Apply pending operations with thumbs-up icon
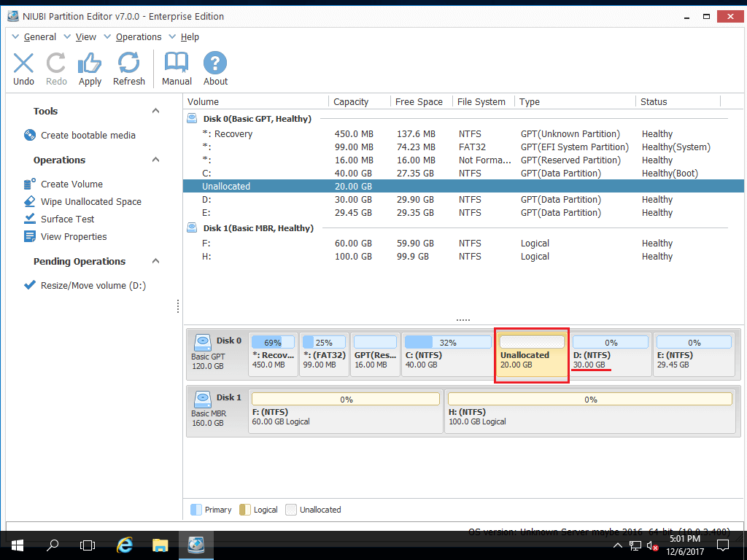This screenshot has width=747, height=560. tap(90, 63)
